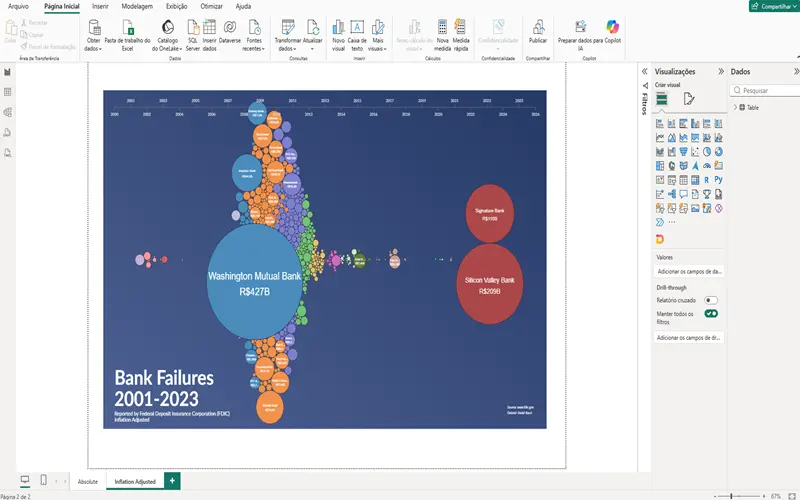Select the R script visual icon
The image size is (800, 500).
coord(707,180)
